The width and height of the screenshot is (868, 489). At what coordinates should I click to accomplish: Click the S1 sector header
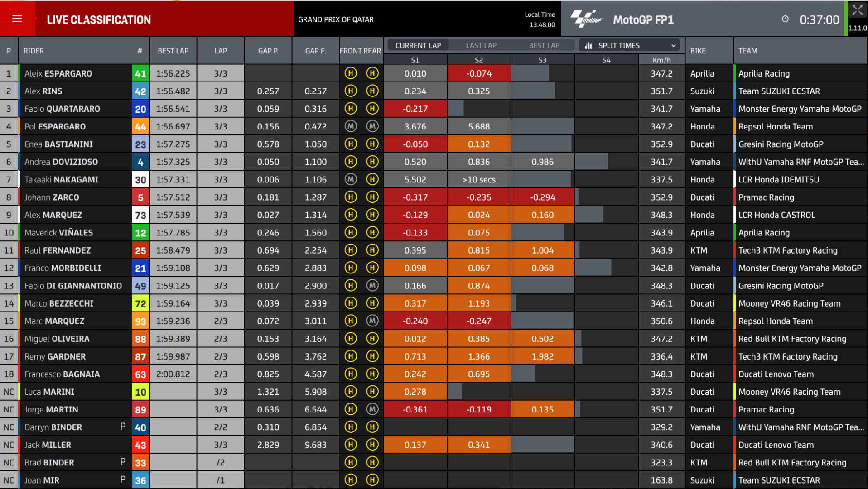click(415, 60)
